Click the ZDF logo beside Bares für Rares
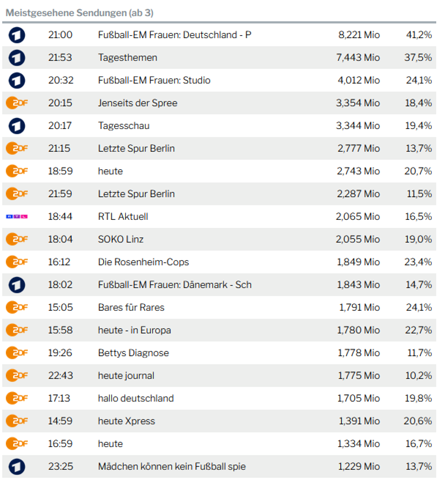Viewport: 445px width, 480px height. click(x=17, y=307)
